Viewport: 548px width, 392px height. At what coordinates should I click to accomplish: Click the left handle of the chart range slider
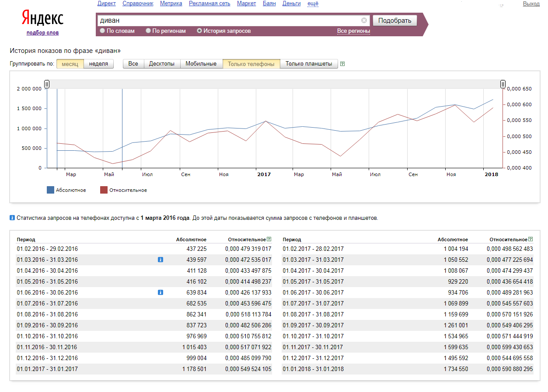pyautogui.click(x=47, y=84)
